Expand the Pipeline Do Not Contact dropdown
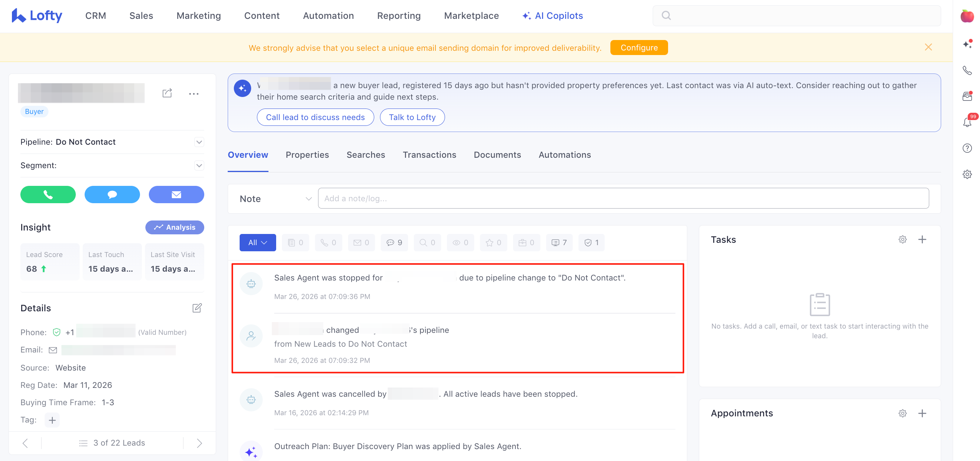The height and width of the screenshot is (461, 980). (x=199, y=142)
